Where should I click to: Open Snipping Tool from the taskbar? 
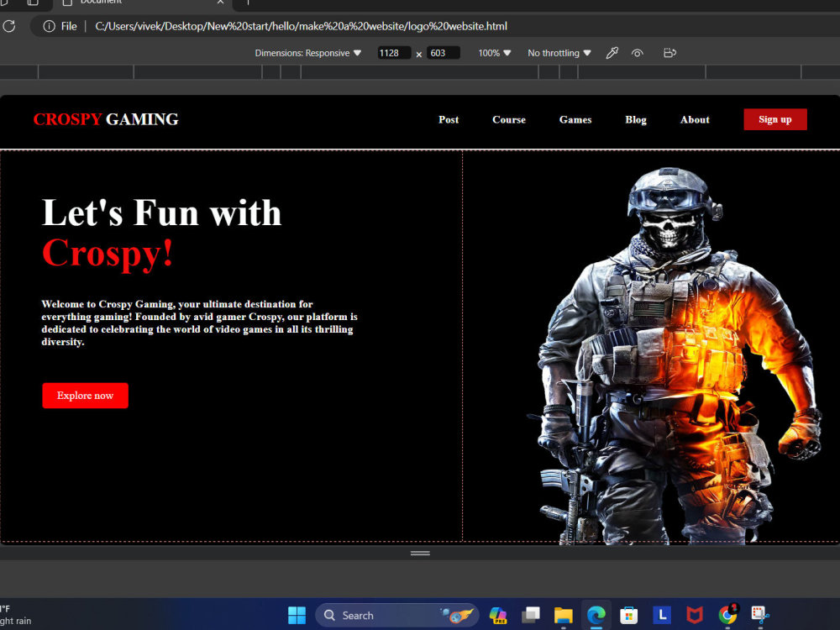coord(759,615)
